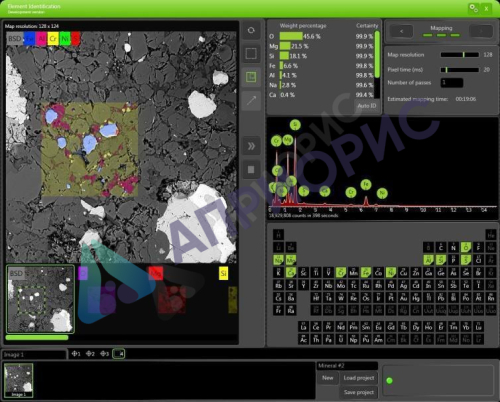Select the Fe element in the periodic table

click(366, 272)
